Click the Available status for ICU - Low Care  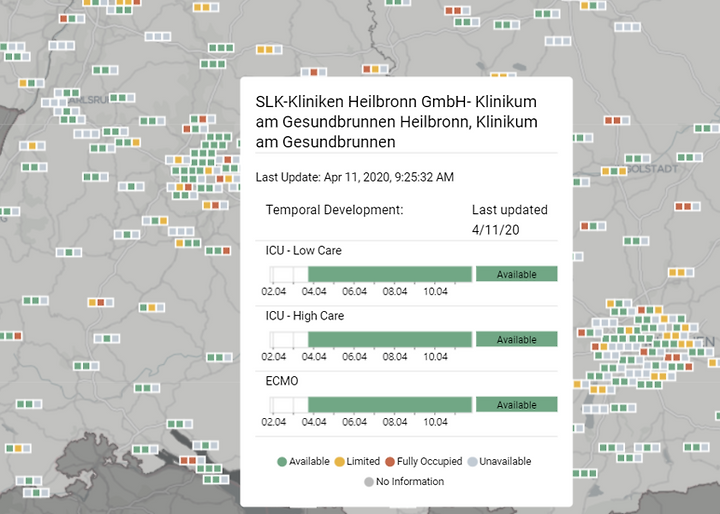[517, 274]
